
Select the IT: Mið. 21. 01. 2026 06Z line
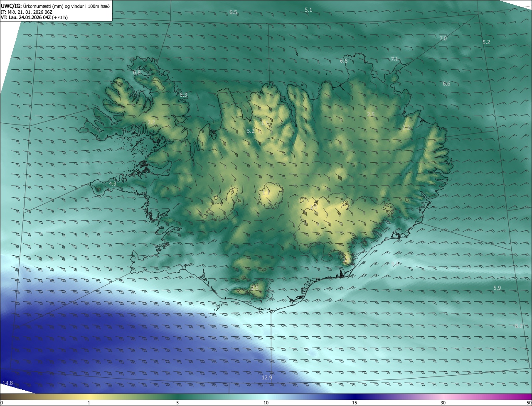[27, 12]
